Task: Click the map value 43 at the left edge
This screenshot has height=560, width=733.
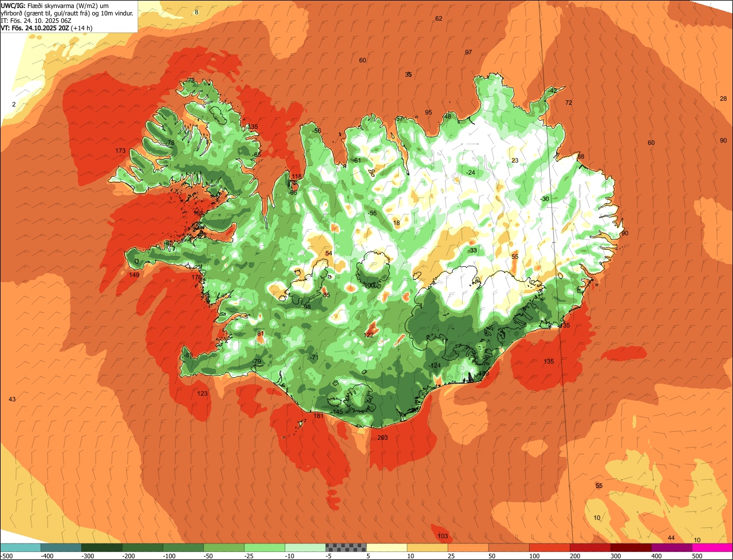Action: click(12, 400)
